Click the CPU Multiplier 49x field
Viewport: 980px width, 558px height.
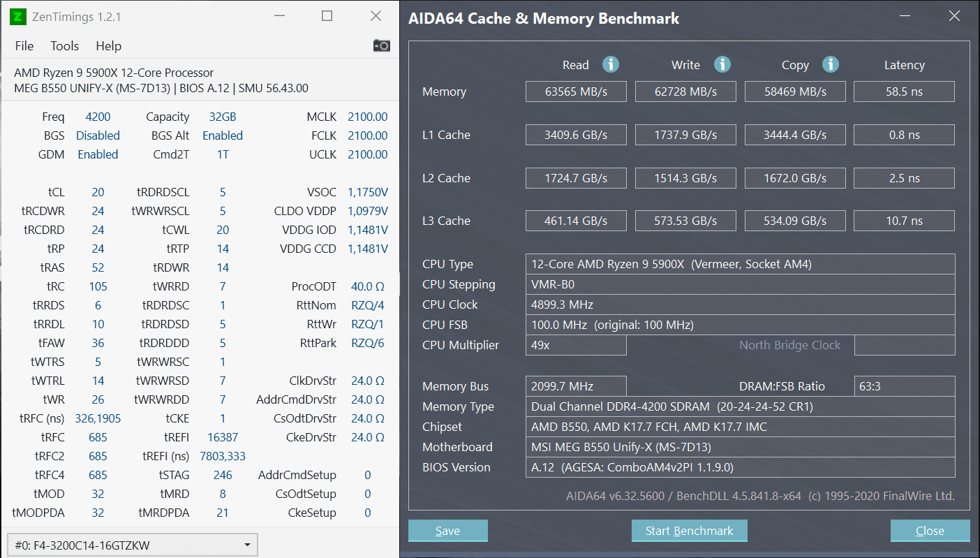tap(576, 345)
